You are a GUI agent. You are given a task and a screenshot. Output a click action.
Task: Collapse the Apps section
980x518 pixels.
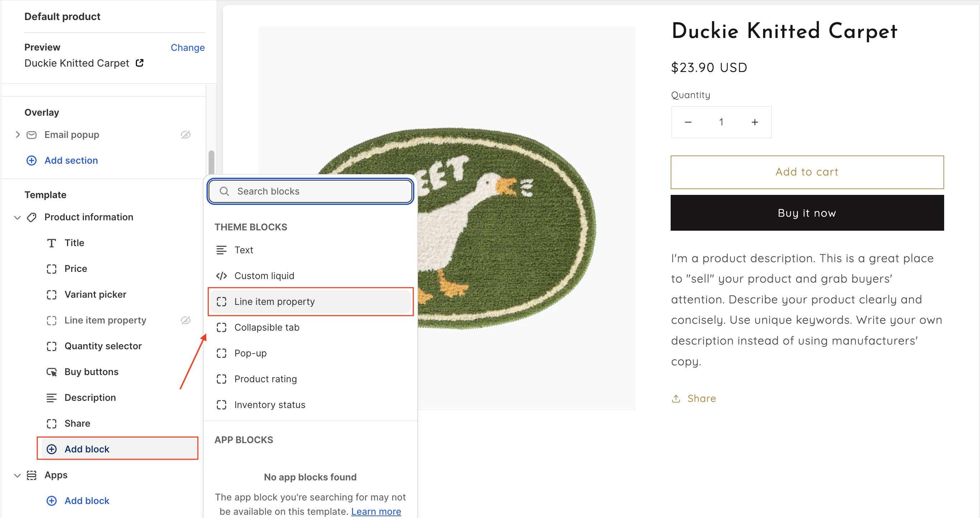17,475
